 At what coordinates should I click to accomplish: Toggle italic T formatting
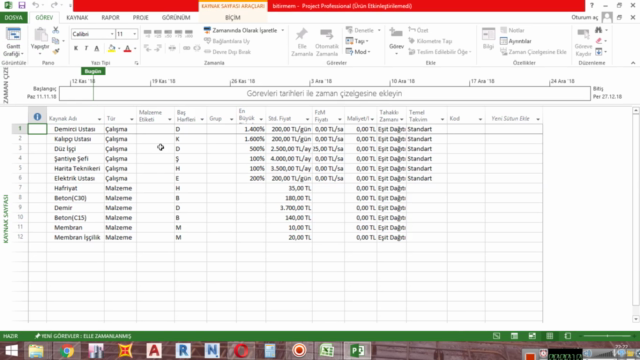pos(86,48)
